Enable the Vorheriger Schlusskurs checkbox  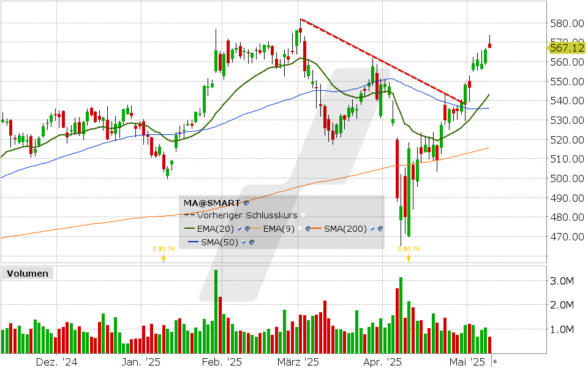303,215
